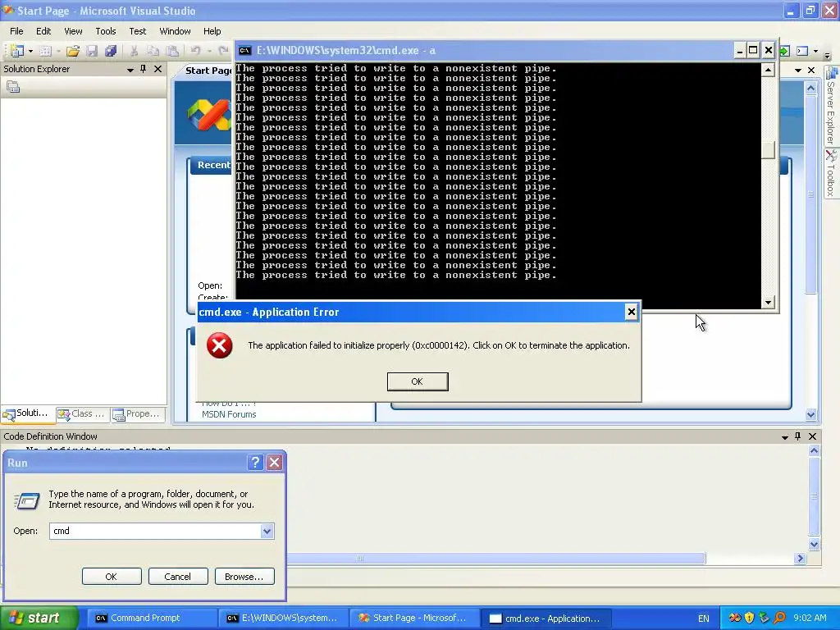The image size is (840, 630).
Task: Click the EN language bar indicator
Action: (703, 619)
